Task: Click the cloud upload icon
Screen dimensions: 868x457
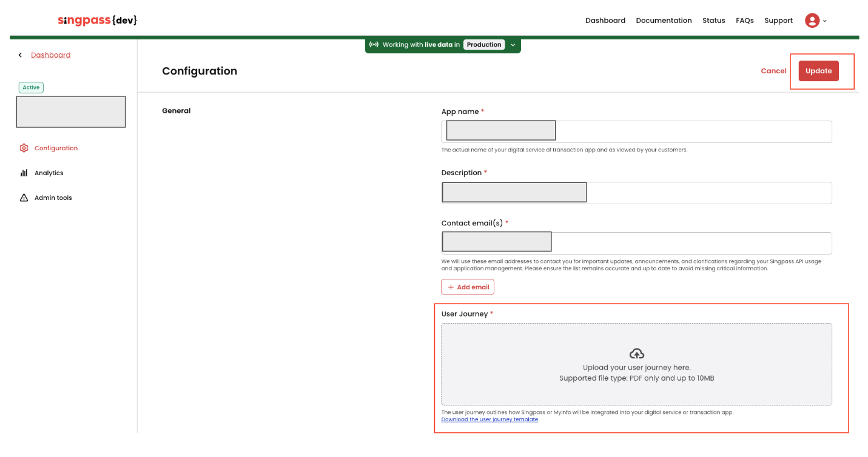Action: coord(636,353)
